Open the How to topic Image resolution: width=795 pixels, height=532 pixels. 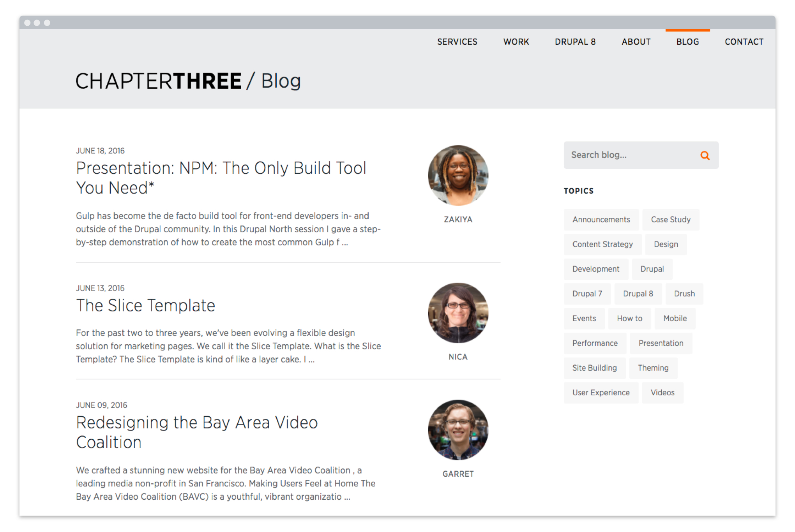tap(629, 319)
